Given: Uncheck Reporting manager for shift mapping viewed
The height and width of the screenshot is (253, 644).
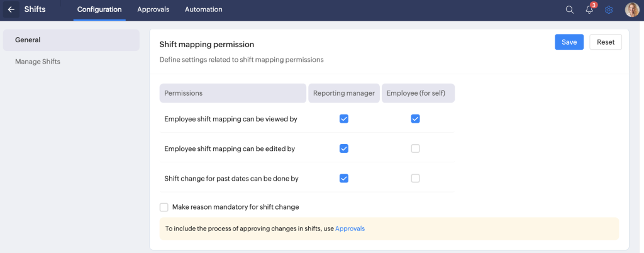Looking at the screenshot, I should [344, 118].
